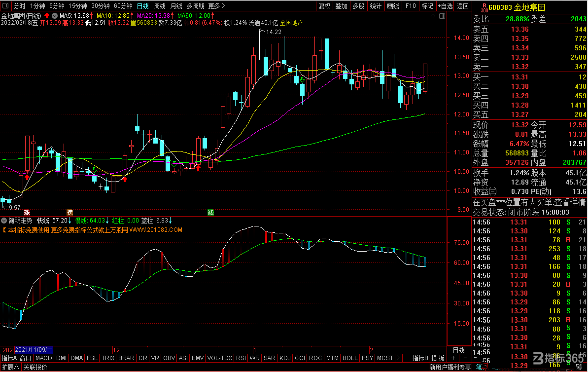
Task: Click the 标记 mark button
Action: tap(427, 6)
